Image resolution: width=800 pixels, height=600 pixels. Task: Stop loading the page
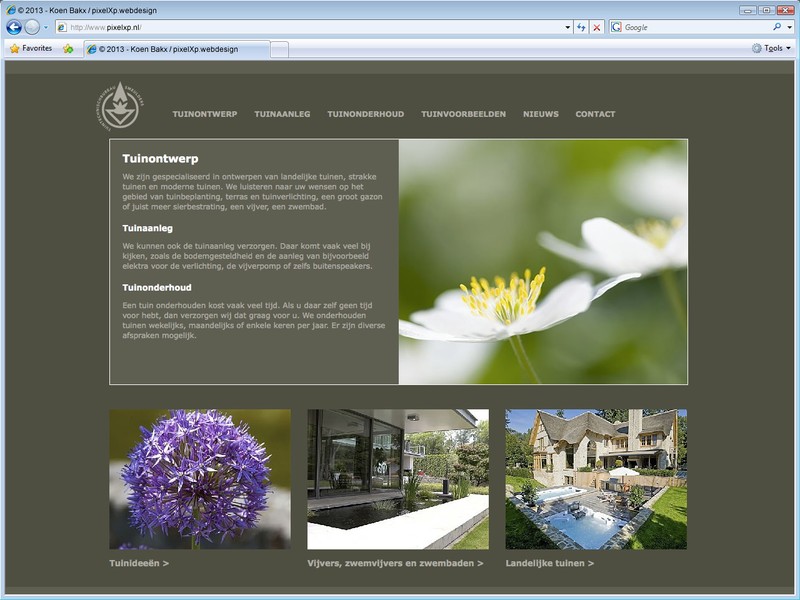[x=597, y=29]
